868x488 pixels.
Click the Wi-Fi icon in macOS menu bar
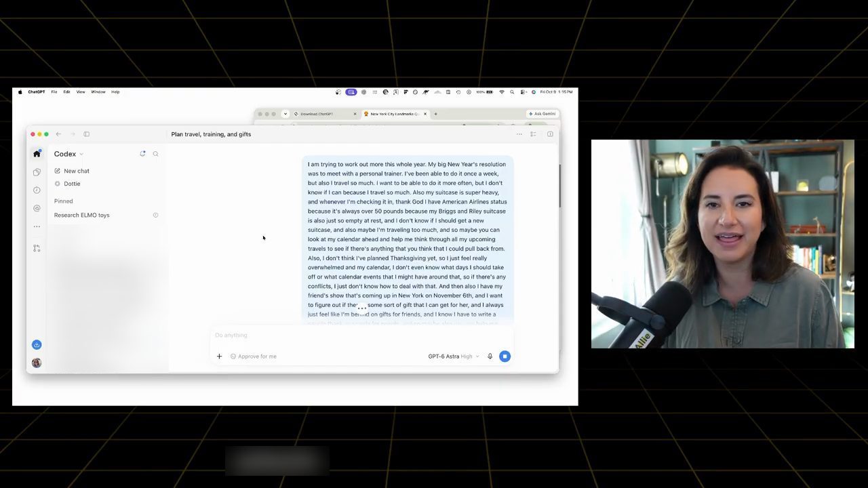[x=502, y=91]
